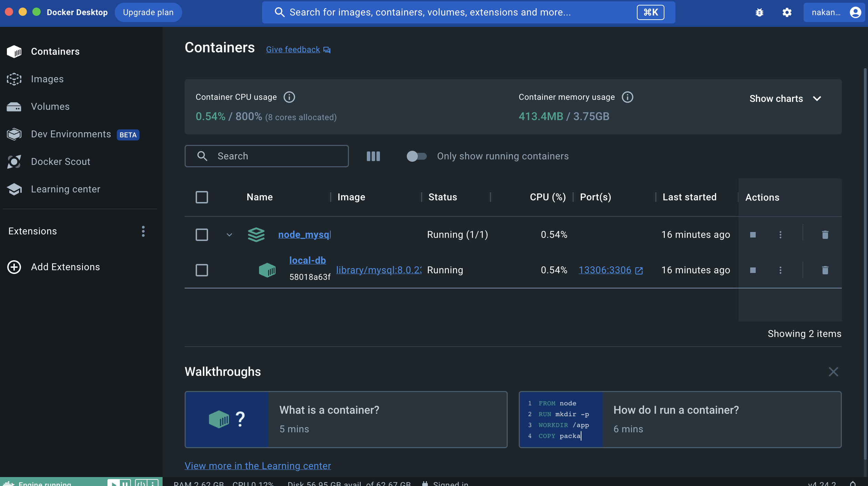
Task: Click the global search field
Action: (x=468, y=12)
